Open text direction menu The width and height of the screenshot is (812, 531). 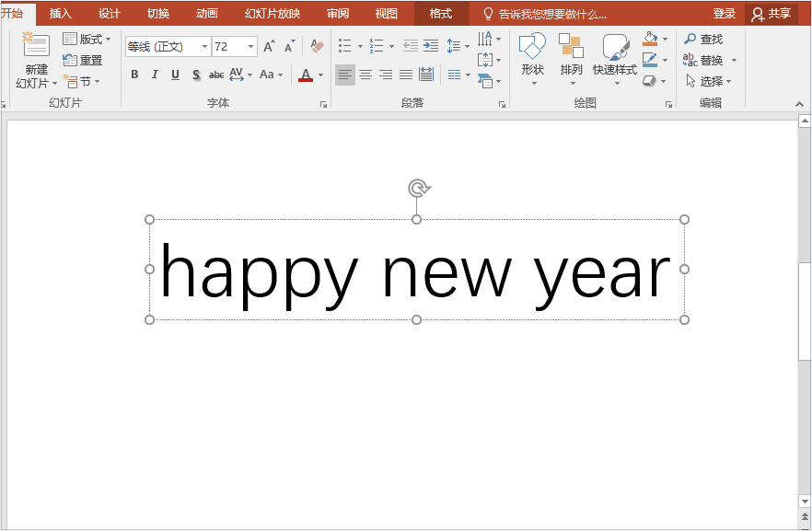click(490, 39)
